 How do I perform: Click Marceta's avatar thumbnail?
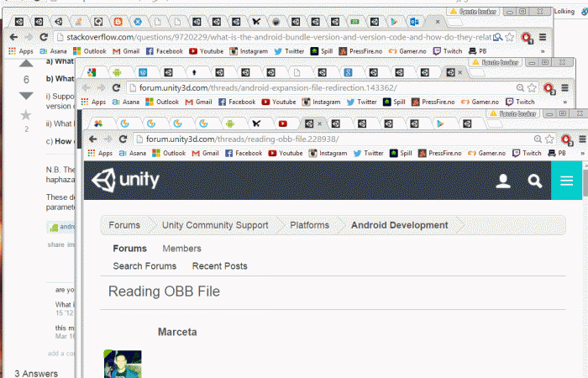click(123, 364)
